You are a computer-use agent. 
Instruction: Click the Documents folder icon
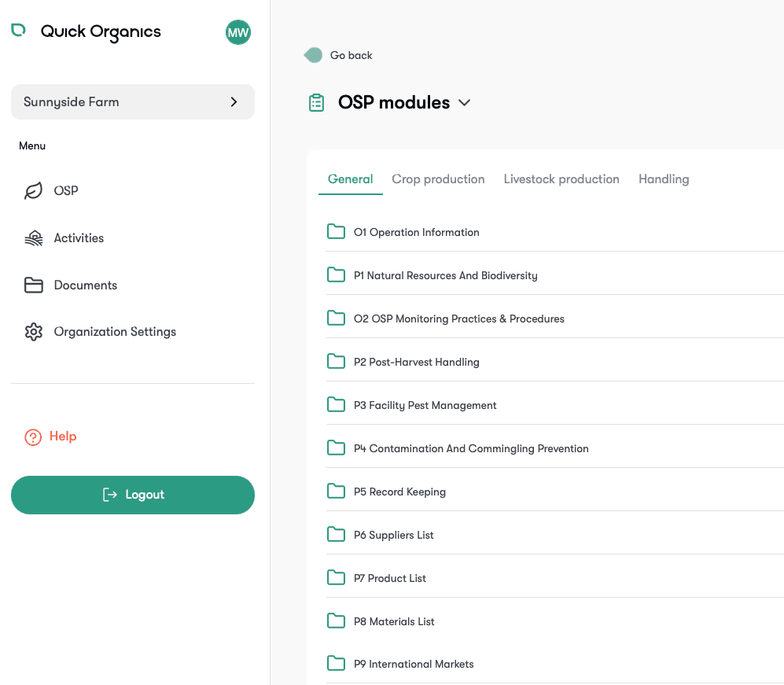(32, 285)
